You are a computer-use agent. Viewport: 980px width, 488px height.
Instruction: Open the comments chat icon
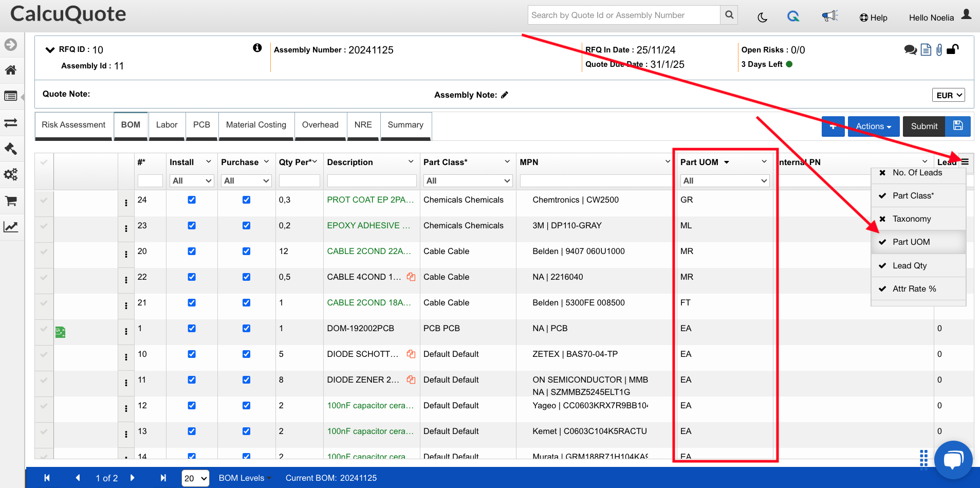point(911,50)
